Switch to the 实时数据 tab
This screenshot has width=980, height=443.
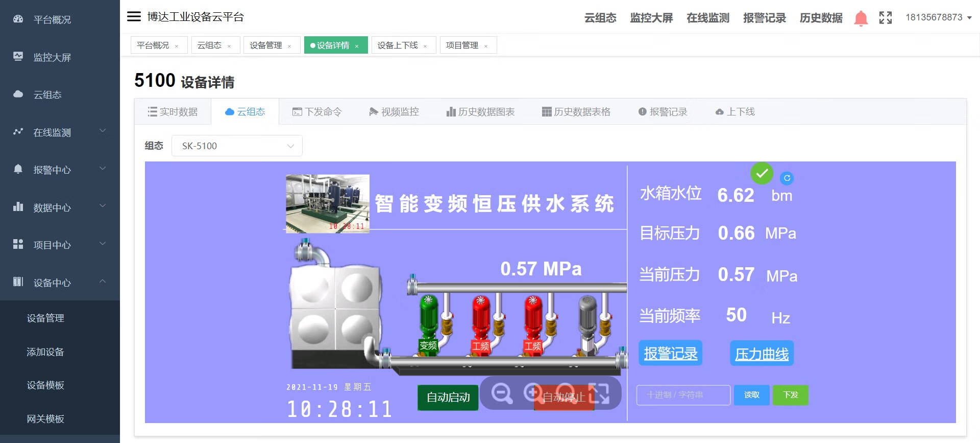(173, 112)
